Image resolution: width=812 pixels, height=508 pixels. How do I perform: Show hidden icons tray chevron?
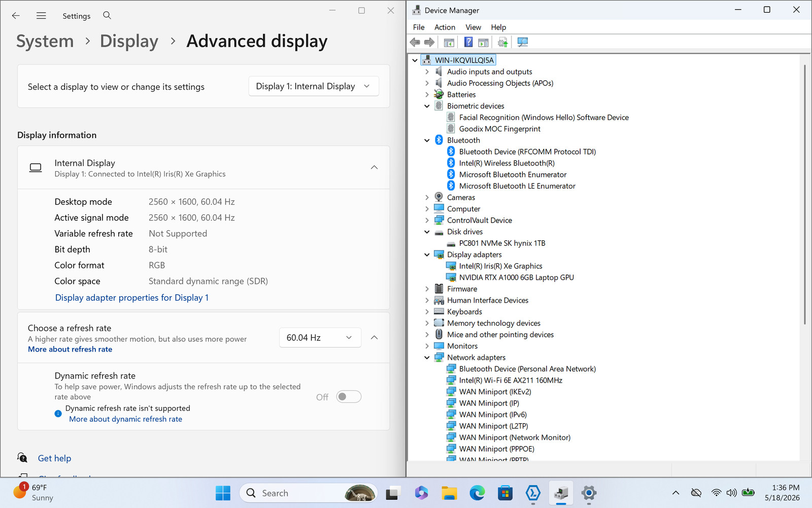click(675, 493)
